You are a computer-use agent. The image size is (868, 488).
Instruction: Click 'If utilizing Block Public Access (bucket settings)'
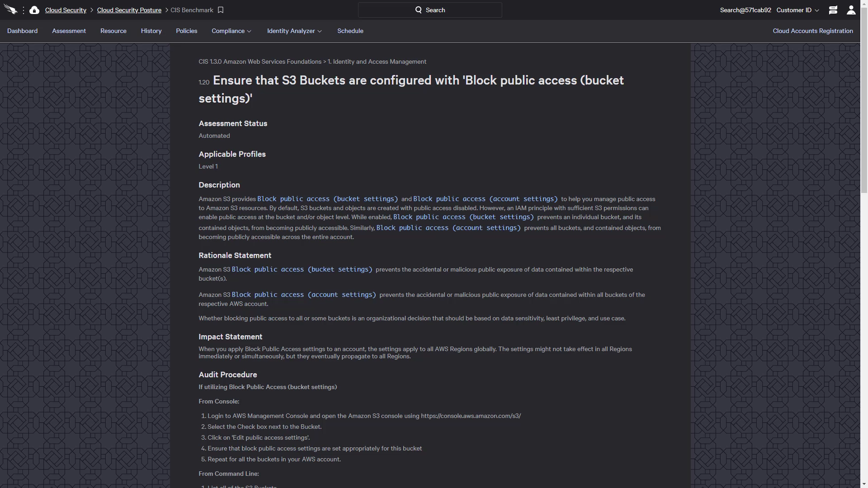268,387
